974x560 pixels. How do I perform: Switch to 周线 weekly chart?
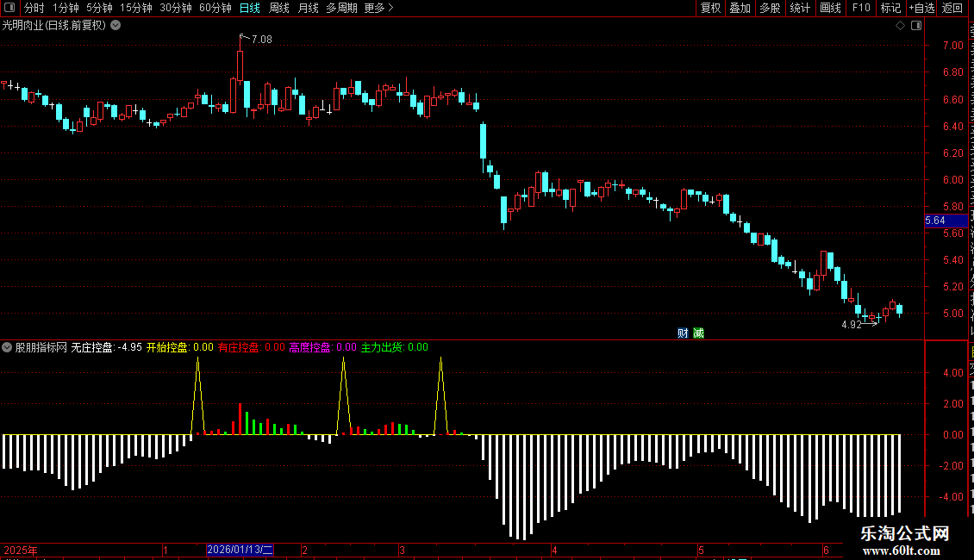click(279, 8)
